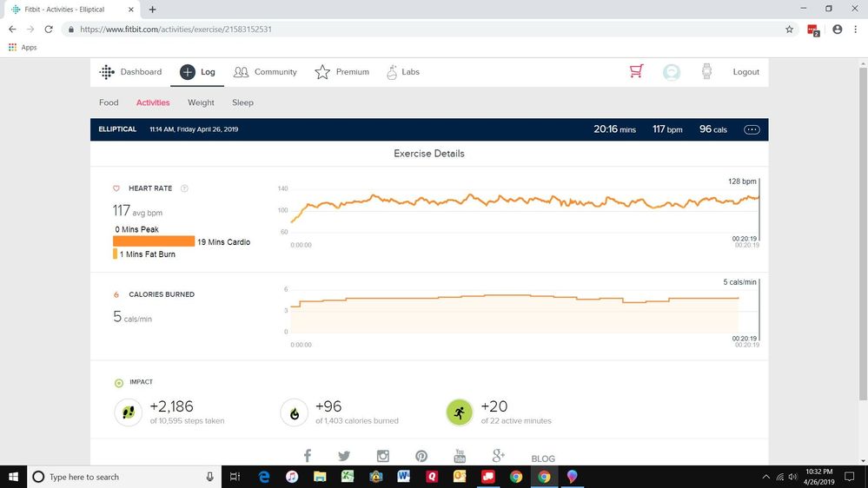The width and height of the screenshot is (868, 488).
Task: Open a new browser tab
Action: click(152, 10)
